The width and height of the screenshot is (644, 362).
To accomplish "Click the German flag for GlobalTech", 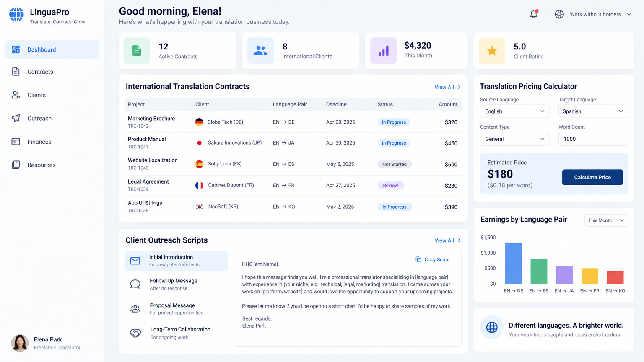I will (x=199, y=122).
